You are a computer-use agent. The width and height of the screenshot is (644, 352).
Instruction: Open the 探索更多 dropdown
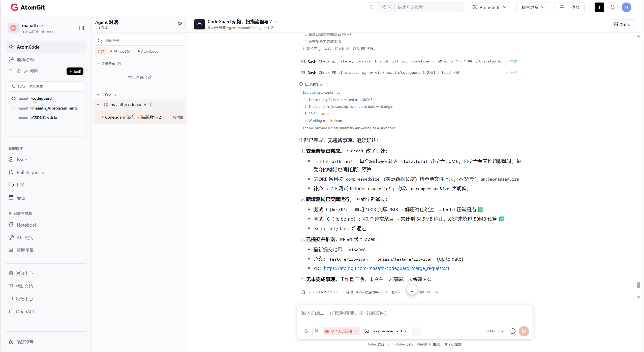coord(534,7)
